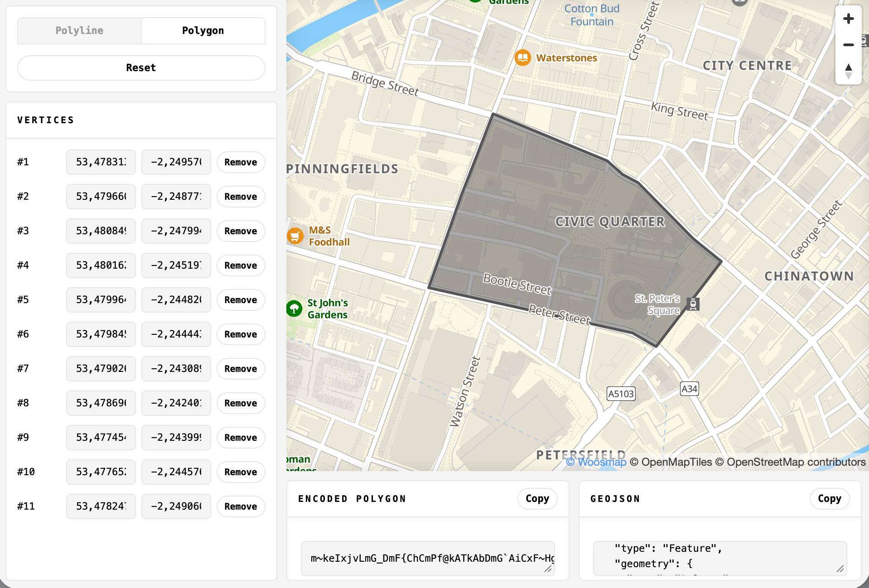Click the Bootle Street label

pyautogui.click(x=517, y=284)
